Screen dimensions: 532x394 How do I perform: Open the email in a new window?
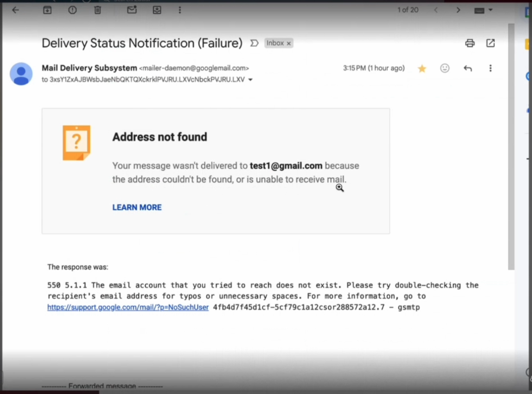pos(490,43)
